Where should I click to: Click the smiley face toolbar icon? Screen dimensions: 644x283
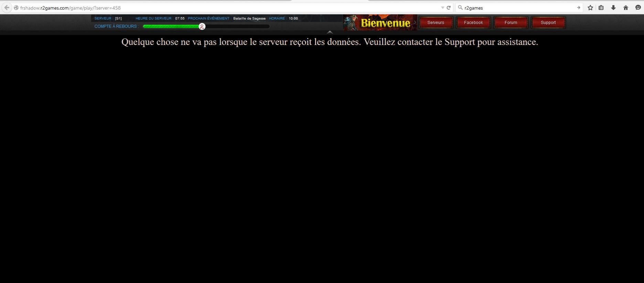pyautogui.click(x=638, y=8)
